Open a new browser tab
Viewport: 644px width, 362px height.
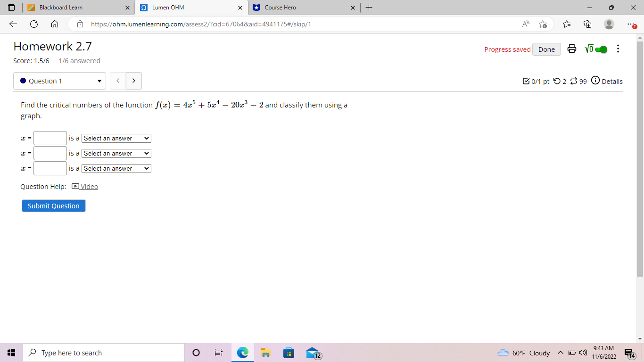coord(369,8)
